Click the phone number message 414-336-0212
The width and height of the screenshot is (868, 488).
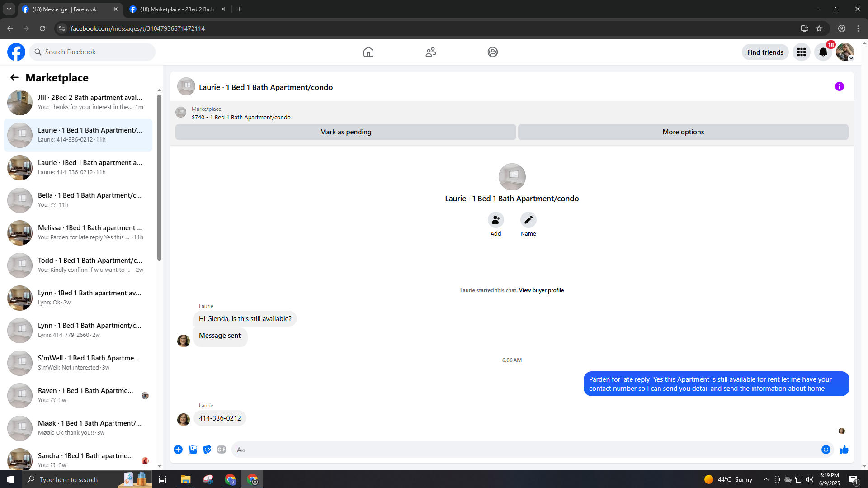pyautogui.click(x=220, y=418)
